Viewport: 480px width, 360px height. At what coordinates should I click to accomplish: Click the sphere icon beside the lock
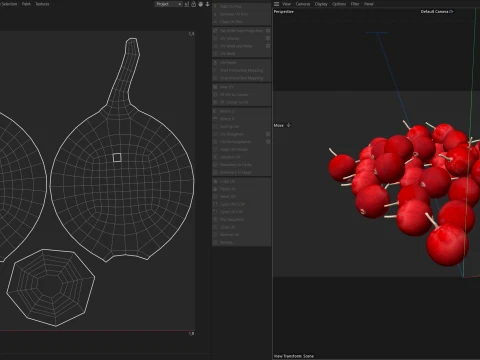(x=200, y=4)
